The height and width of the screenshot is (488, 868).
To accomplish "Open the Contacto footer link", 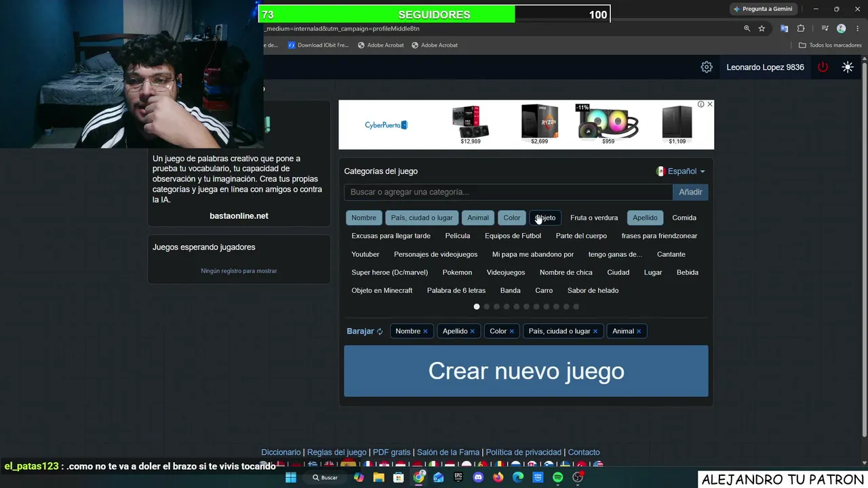I will [x=584, y=452].
